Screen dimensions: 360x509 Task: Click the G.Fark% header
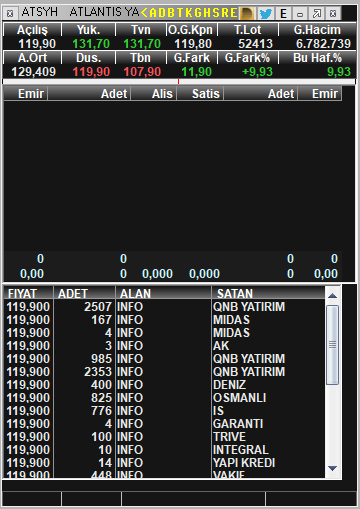(x=247, y=58)
